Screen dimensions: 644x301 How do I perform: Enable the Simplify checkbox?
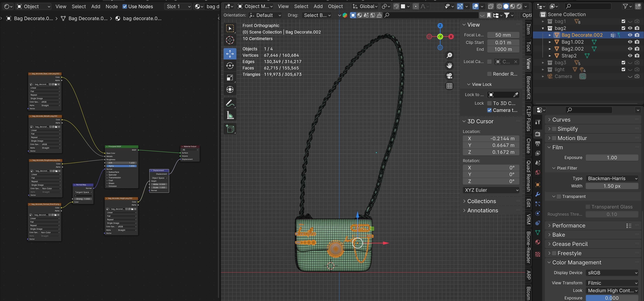click(x=554, y=129)
